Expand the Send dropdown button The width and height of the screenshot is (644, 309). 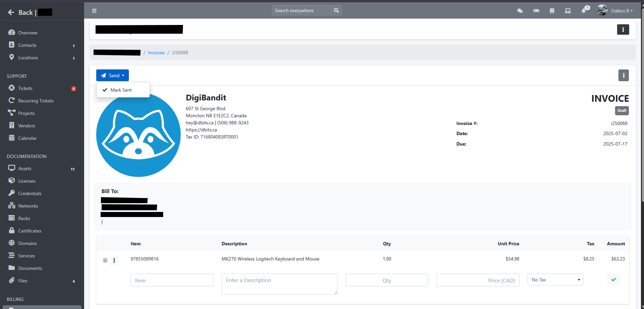pyautogui.click(x=112, y=75)
